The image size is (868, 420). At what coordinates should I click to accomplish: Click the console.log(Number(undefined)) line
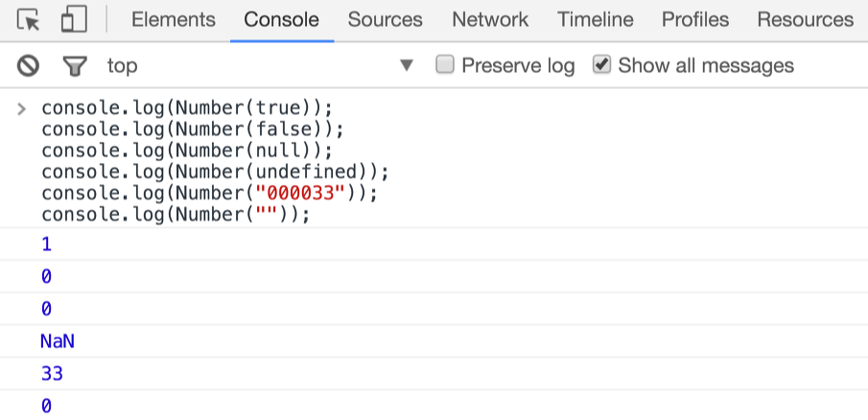click(216, 172)
